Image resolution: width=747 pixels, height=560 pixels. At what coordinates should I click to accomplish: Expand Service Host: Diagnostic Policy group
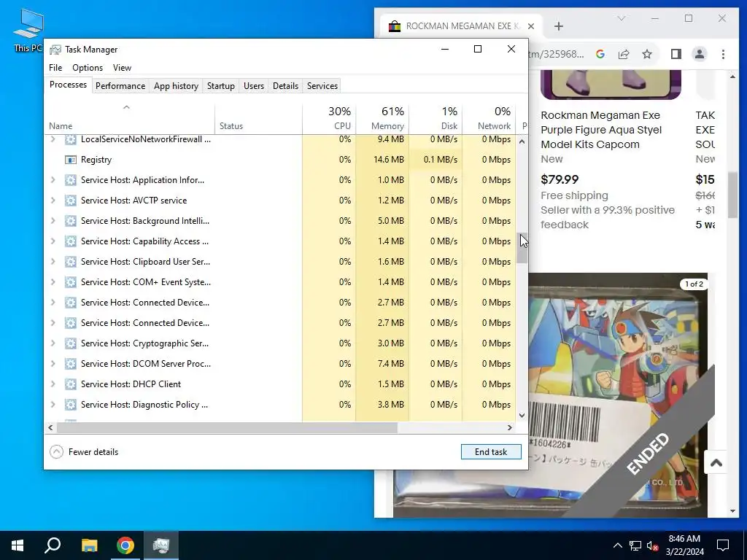click(x=53, y=405)
